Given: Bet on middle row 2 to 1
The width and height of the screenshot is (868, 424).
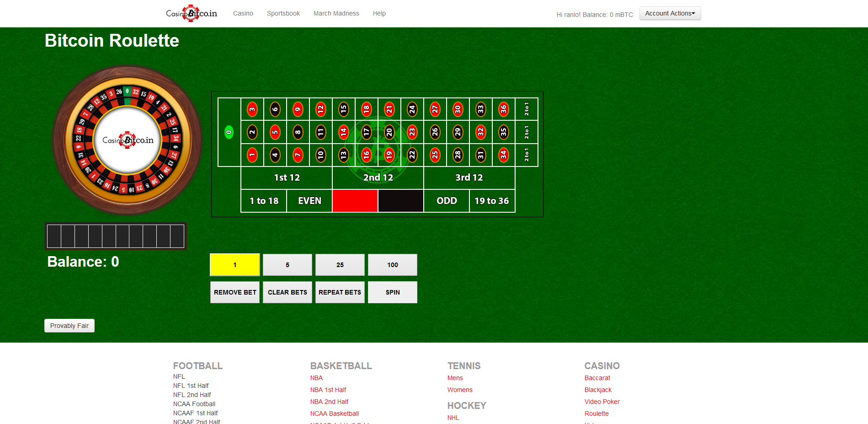Looking at the screenshot, I should click(527, 132).
